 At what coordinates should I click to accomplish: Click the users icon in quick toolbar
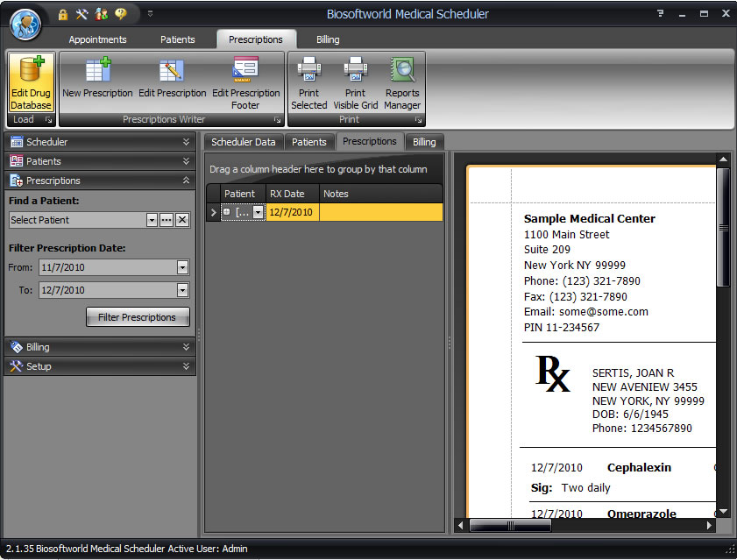click(x=102, y=14)
